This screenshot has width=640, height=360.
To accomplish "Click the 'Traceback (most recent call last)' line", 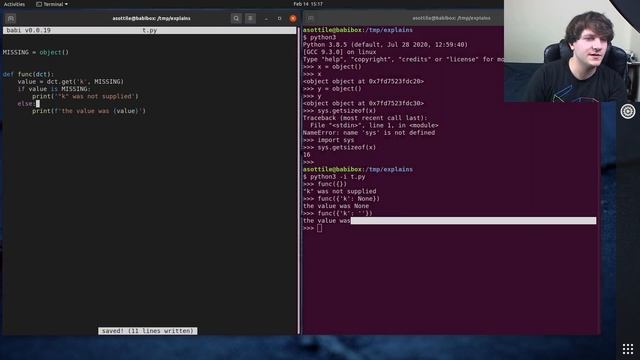I will (x=365, y=118).
